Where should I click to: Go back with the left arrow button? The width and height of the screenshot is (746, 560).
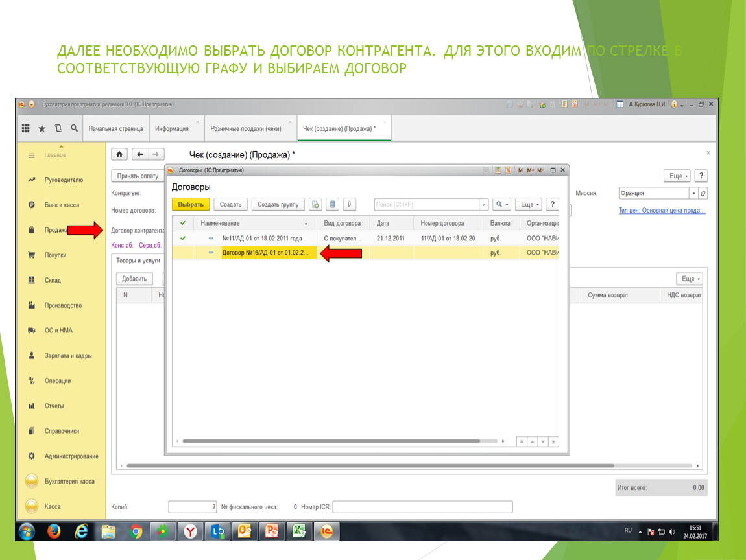point(140,154)
